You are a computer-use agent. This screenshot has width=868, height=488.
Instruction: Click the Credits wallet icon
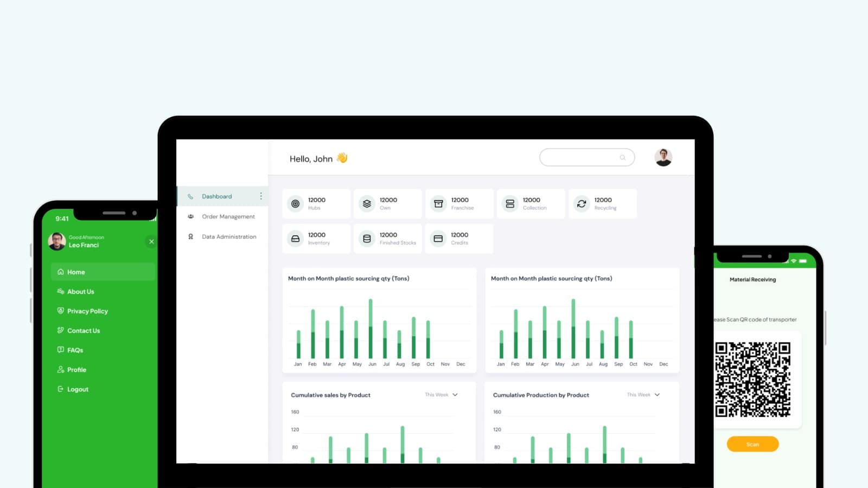coord(438,239)
